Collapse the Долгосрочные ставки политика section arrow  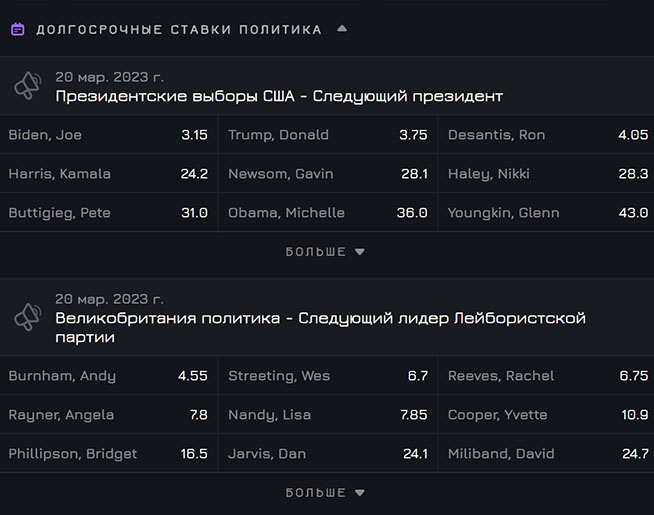[342, 29]
